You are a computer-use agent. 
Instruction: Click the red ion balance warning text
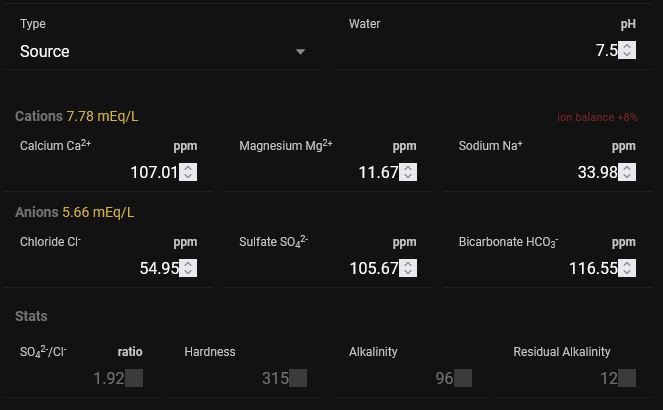(597, 118)
